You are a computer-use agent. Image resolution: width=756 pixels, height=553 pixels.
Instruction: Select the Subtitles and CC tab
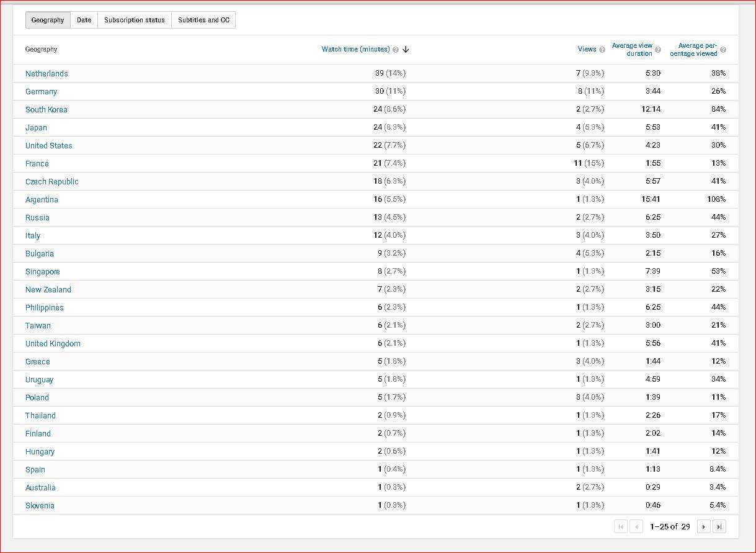point(203,20)
